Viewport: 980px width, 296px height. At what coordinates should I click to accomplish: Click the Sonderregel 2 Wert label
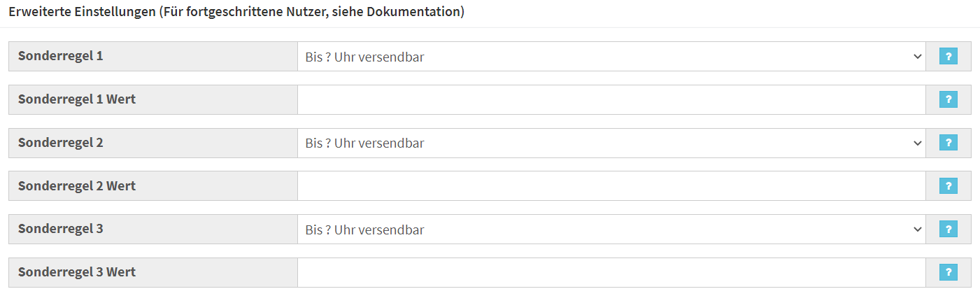tap(77, 186)
